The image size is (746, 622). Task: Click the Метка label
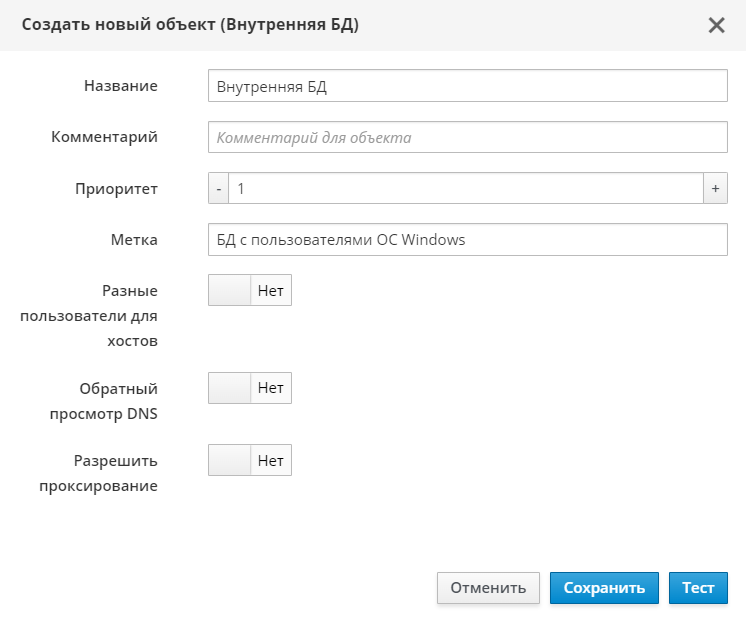click(x=134, y=240)
